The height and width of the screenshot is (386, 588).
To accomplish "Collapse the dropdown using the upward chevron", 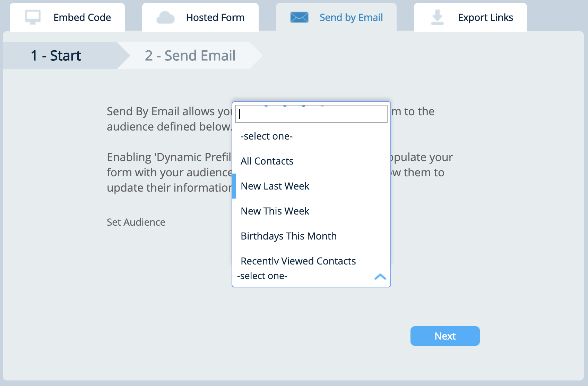I will (380, 277).
